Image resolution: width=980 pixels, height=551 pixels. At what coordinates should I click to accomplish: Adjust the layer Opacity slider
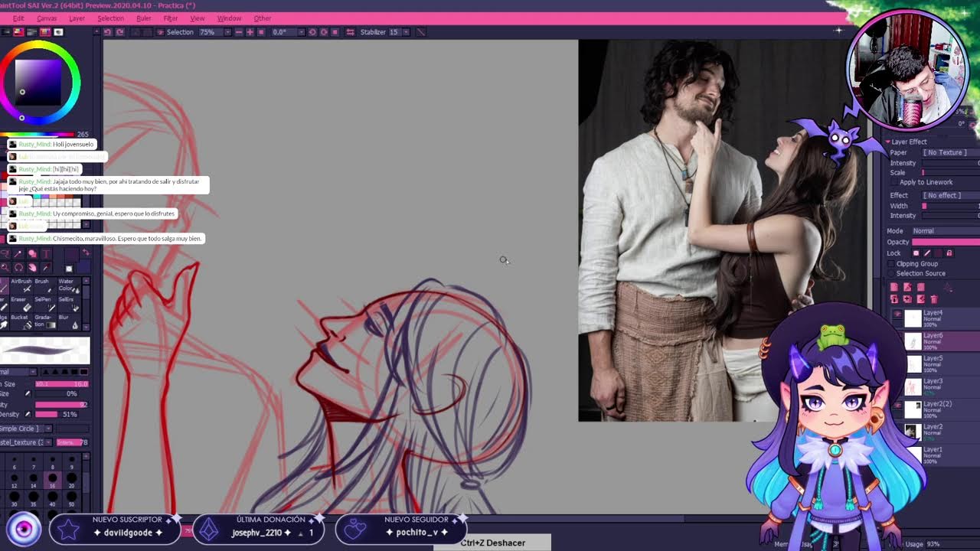pos(946,243)
